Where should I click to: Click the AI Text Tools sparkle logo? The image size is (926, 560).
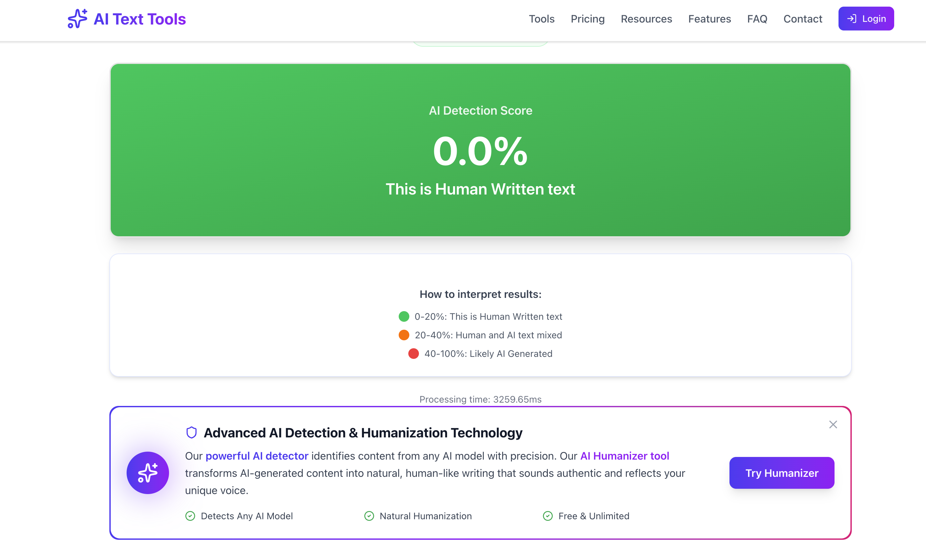[x=78, y=19]
